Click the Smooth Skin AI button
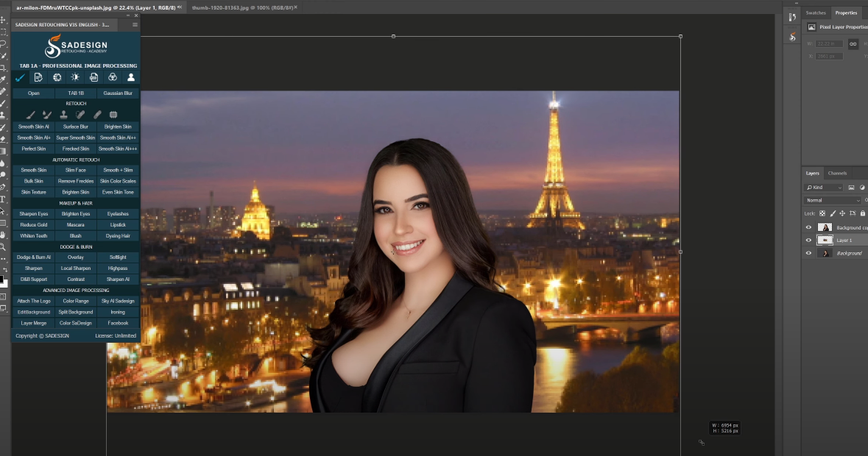Image resolution: width=868 pixels, height=456 pixels. [33, 127]
